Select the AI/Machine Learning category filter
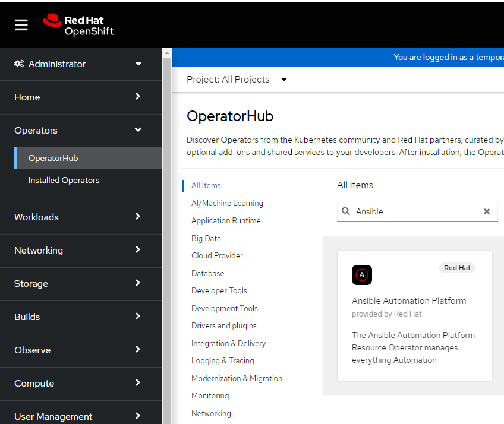Image resolution: width=504 pixels, height=424 pixels. 226,203
